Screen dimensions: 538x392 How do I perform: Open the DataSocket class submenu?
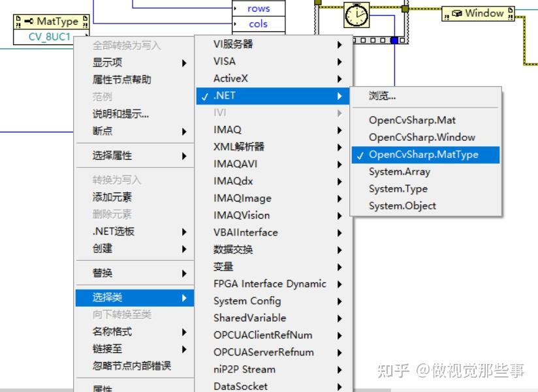[x=274, y=386]
